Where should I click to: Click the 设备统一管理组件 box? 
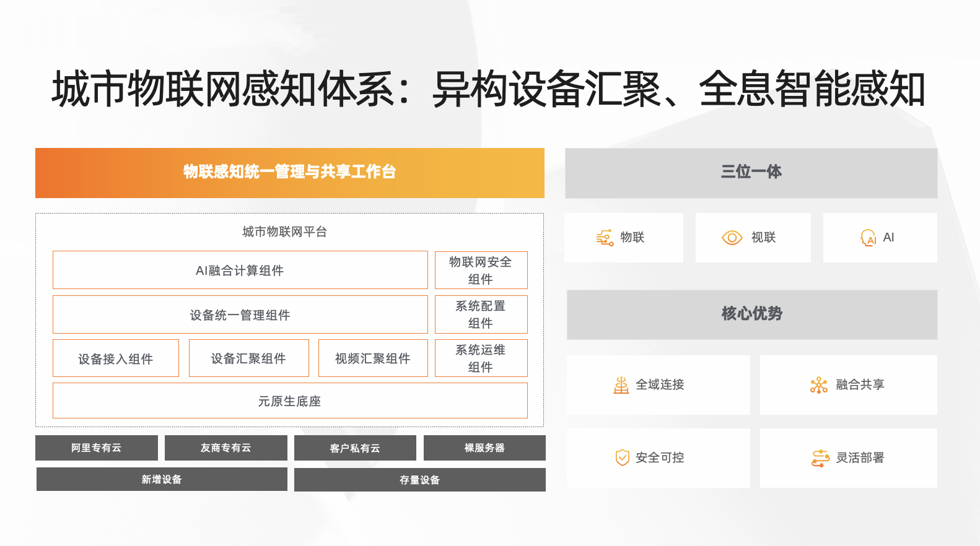240,314
